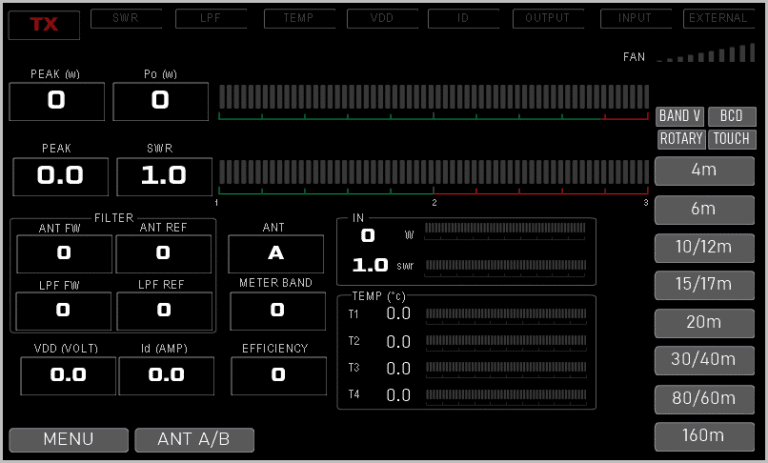768x463 pixels.
Task: Enable BCD band control mode
Action: coord(731,116)
